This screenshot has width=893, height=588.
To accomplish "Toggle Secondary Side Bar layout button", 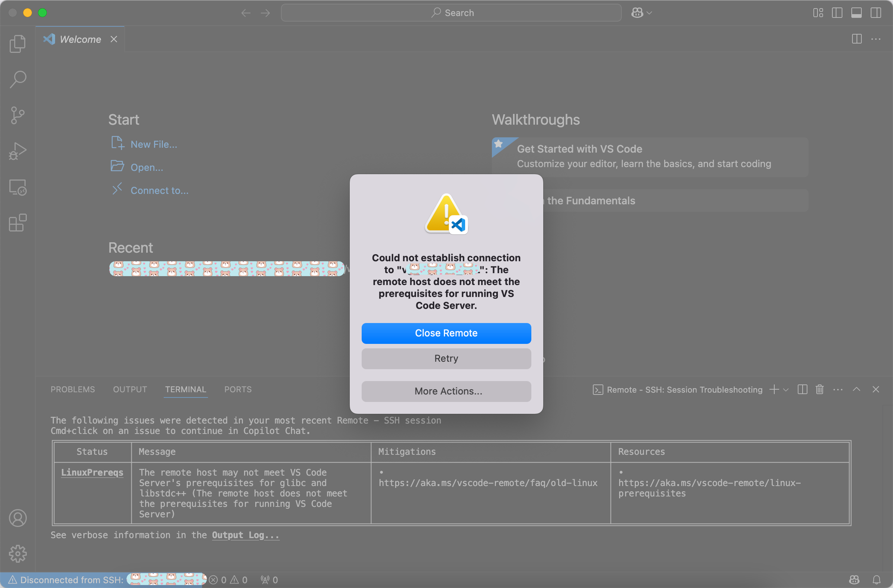I will click(x=876, y=13).
